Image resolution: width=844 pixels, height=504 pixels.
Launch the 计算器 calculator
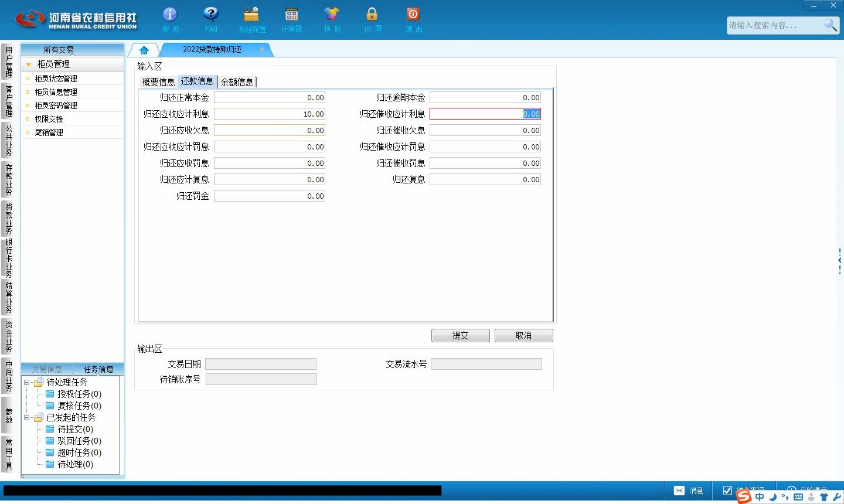pyautogui.click(x=291, y=15)
